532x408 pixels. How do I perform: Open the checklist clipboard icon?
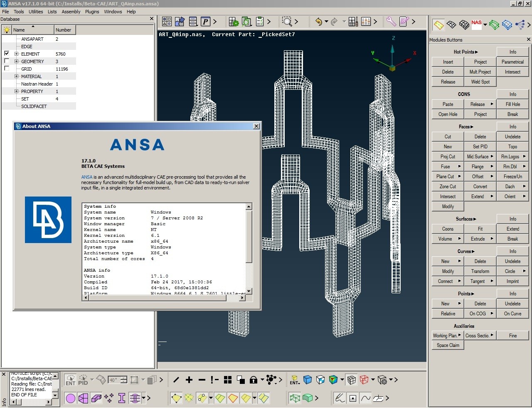pos(260,22)
